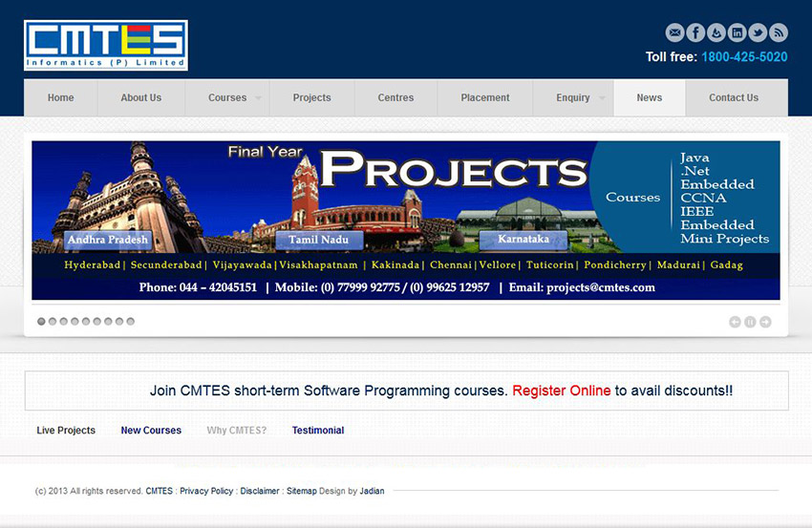Select the second slideshow indicator dot
This screenshot has height=528, width=812.
pyautogui.click(x=53, y=322)
